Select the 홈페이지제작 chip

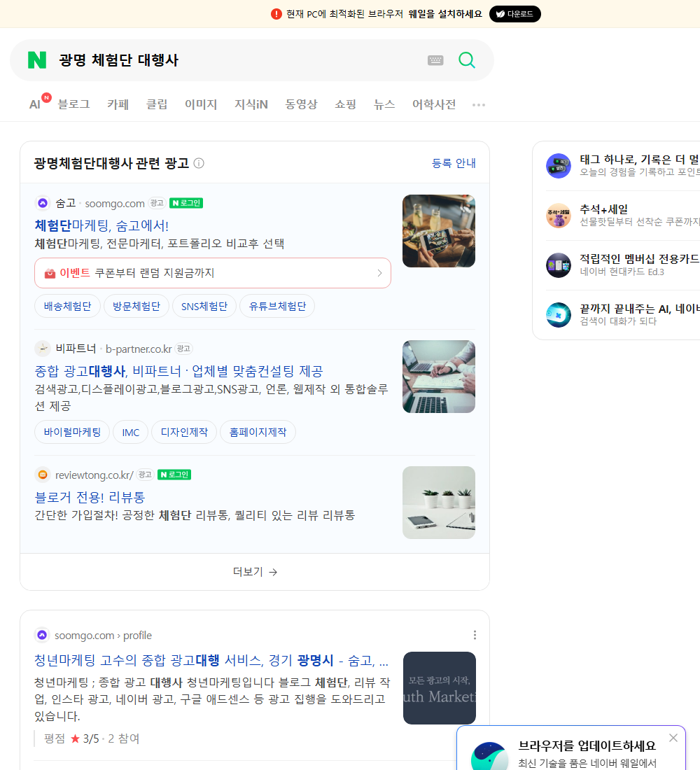click(258, 432)
